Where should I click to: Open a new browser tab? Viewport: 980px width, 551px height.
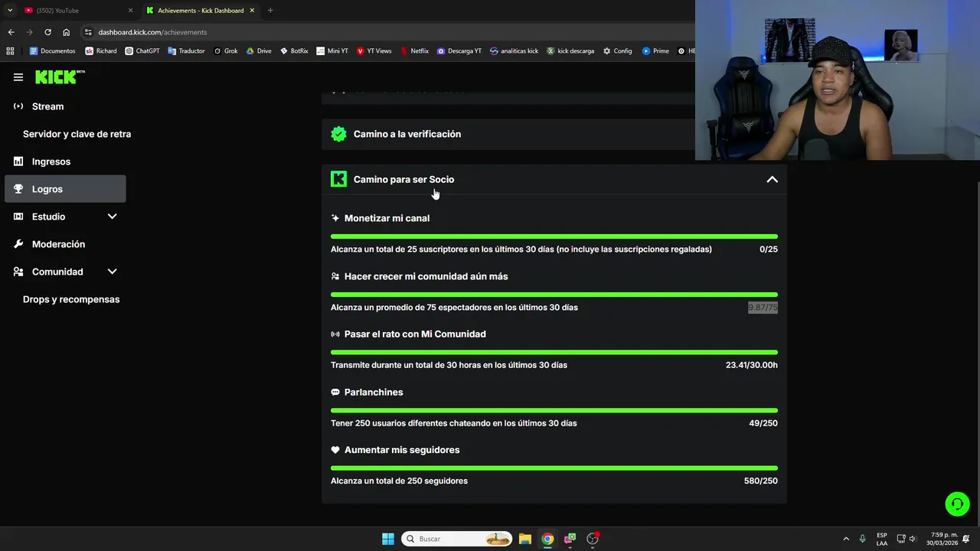tap(270, 11)
